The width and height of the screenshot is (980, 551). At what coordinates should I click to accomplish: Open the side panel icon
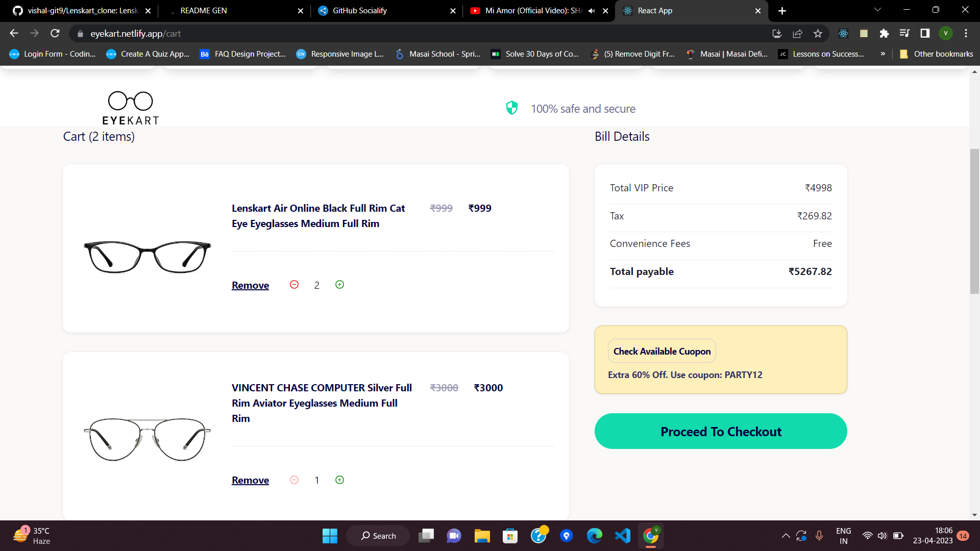[x=925, y=34]
